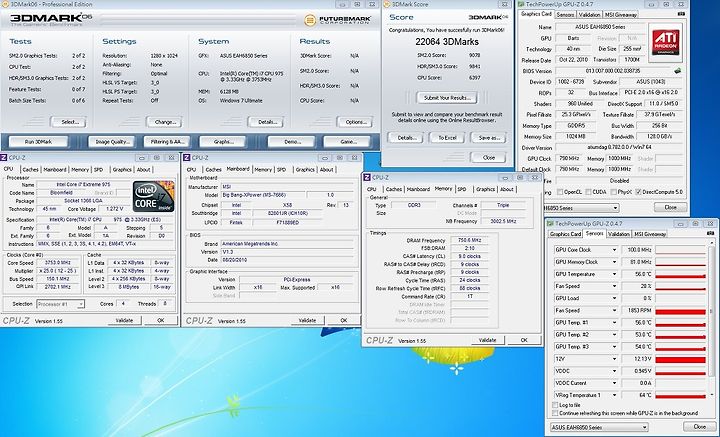This screenshot has height=437, width=720.
Task: Open the GPU Memory Clock sensor dropdown
Action: (614, 262)
